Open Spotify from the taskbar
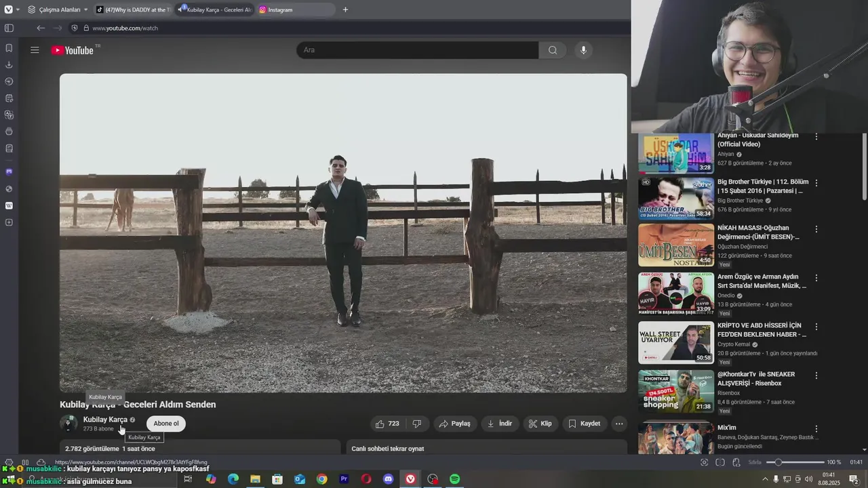Image resolution: width=868 pixels, height=488 pixels. click(x=455, y=479)
